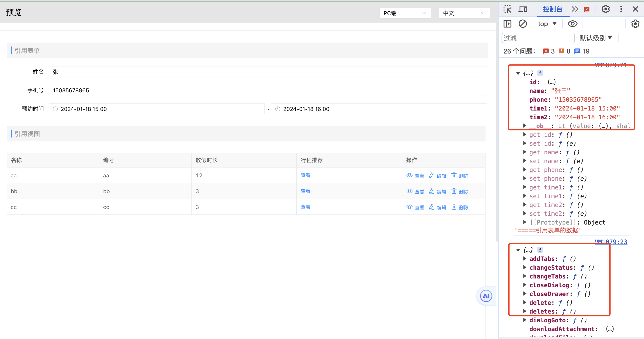Toggle the console sidebar panel
Image resolution: width=644 pixels, height=339 pixels.
point(507,24)
